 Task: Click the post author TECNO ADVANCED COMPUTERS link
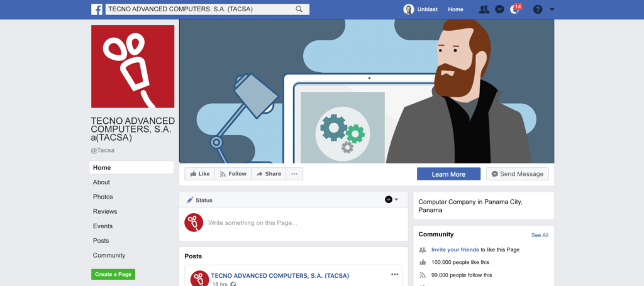click(280, 275)
